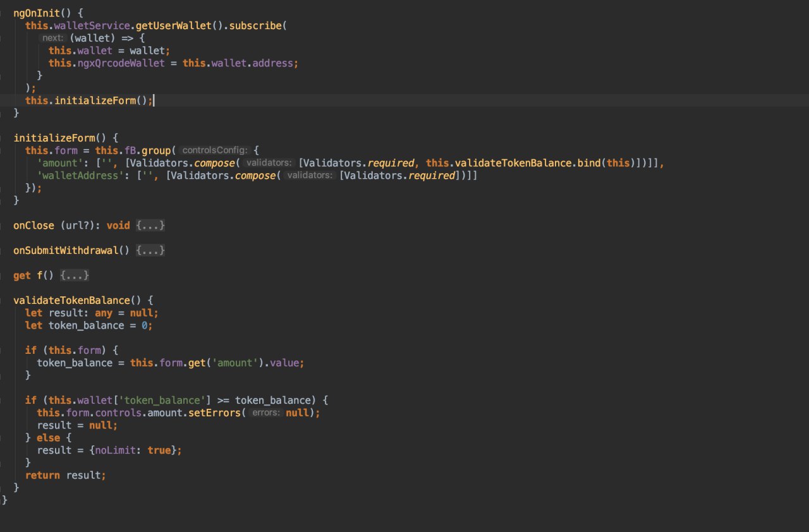Click the 'next:' parameter hint
The image size is (809, 532).
pyautogui.click(x=53, y=39)
